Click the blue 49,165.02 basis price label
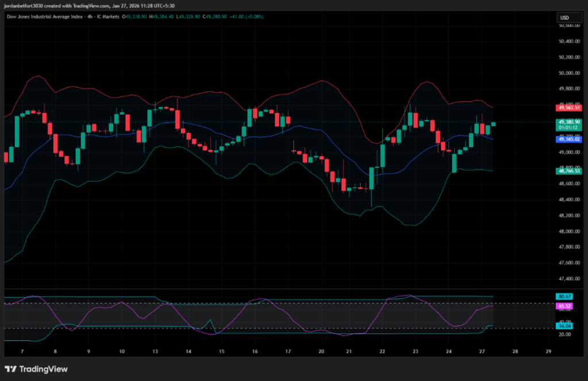The image size is (588, 381). 569,139
